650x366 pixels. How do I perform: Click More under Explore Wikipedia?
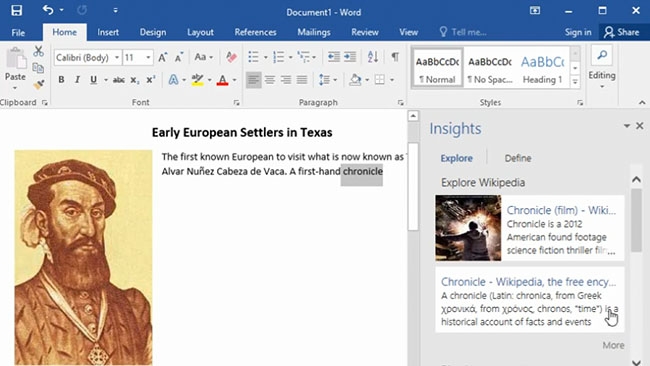pos(614,345)
